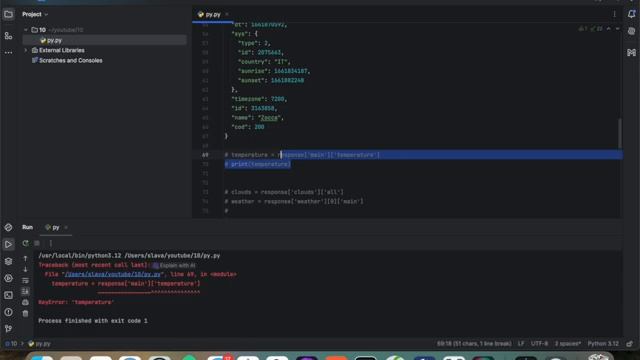Open the Services tool window icon
The height and width of the screenshot is (360, 640).
8,278
